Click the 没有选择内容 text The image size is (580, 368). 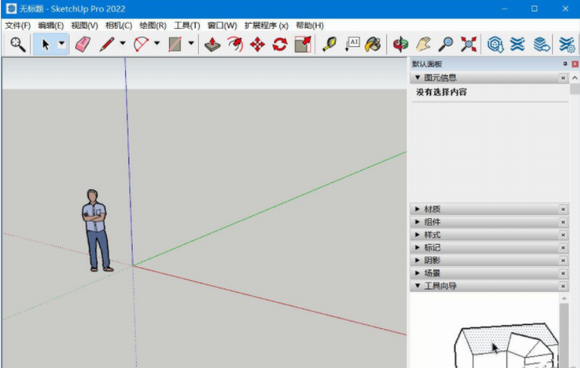(441, 92)
